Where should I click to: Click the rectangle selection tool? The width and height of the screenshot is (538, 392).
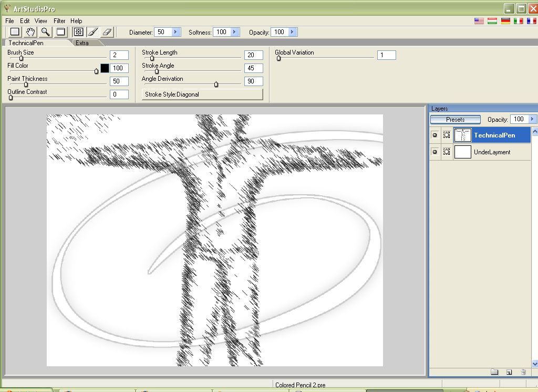point(15,32)
